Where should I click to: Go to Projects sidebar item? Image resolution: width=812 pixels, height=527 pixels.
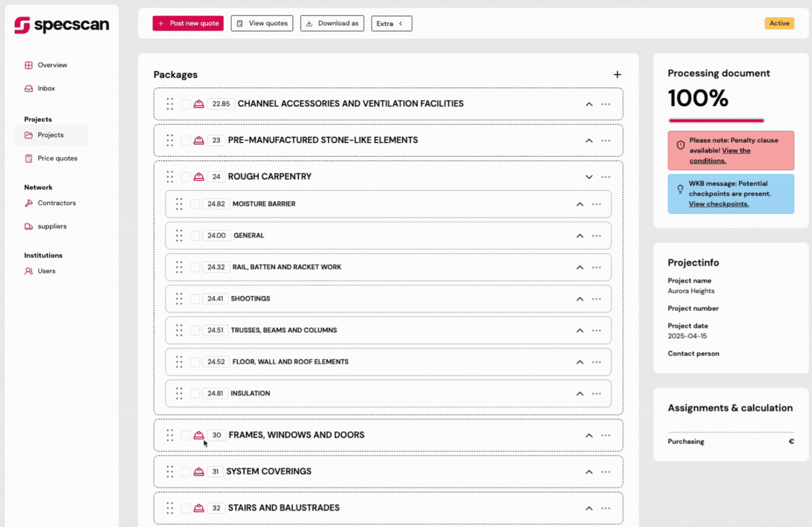pyautogui.click(x=51, y=135)
